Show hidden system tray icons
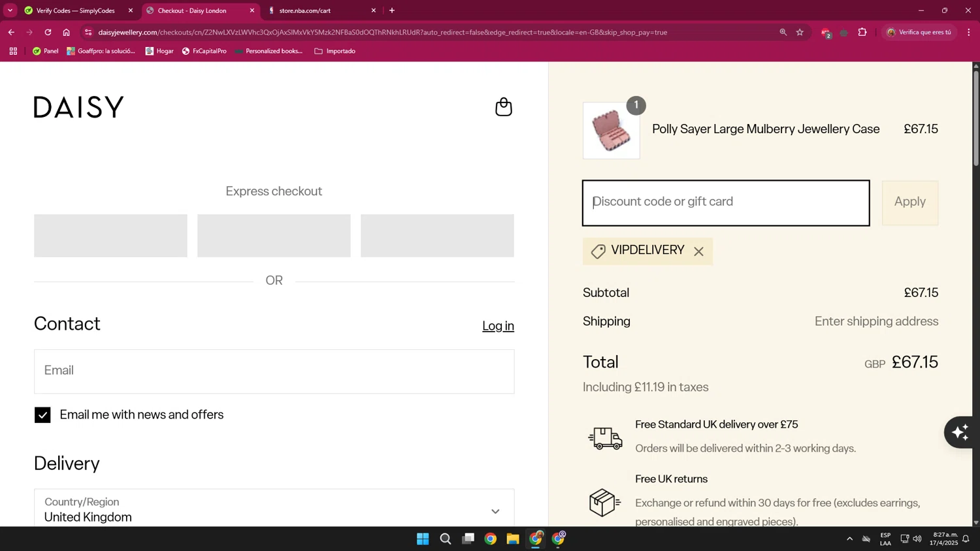Image resolution: width=980 pixels, height=551 pixels. pyautogui.click(x=849, y=539)
